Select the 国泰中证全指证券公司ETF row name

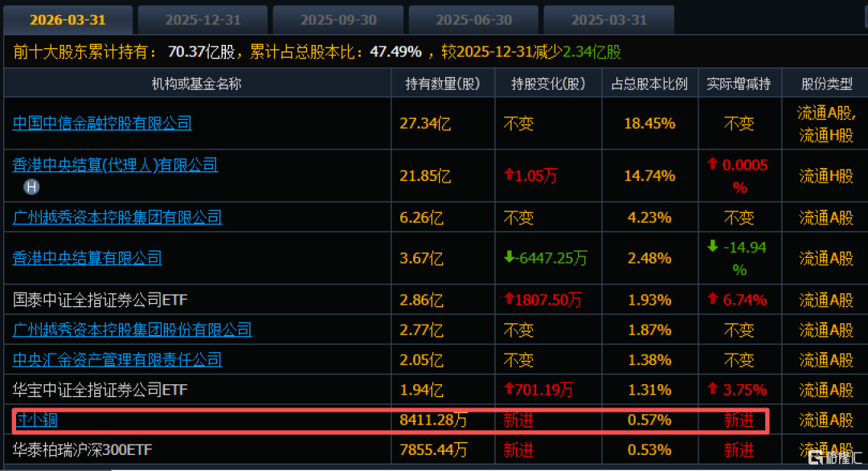(100, 300)
